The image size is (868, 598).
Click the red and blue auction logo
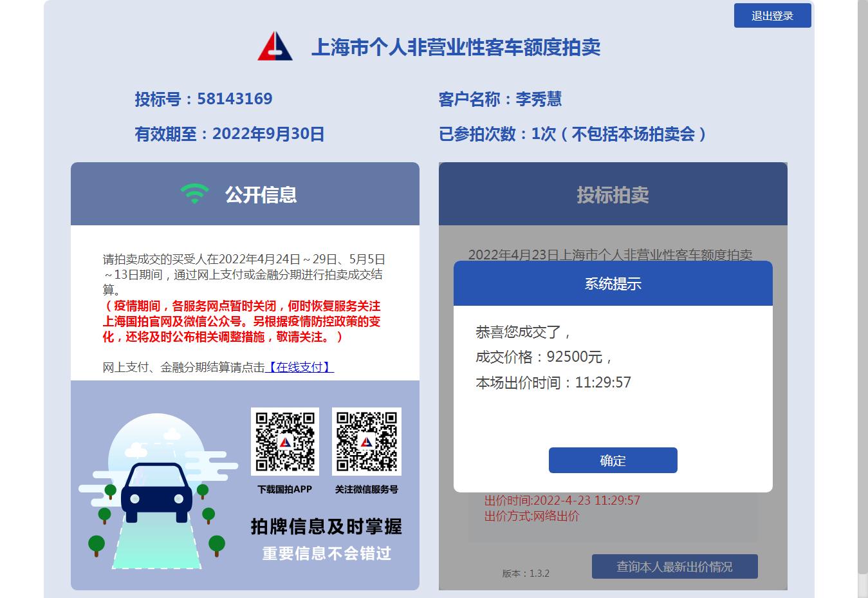tap(275, 46)
